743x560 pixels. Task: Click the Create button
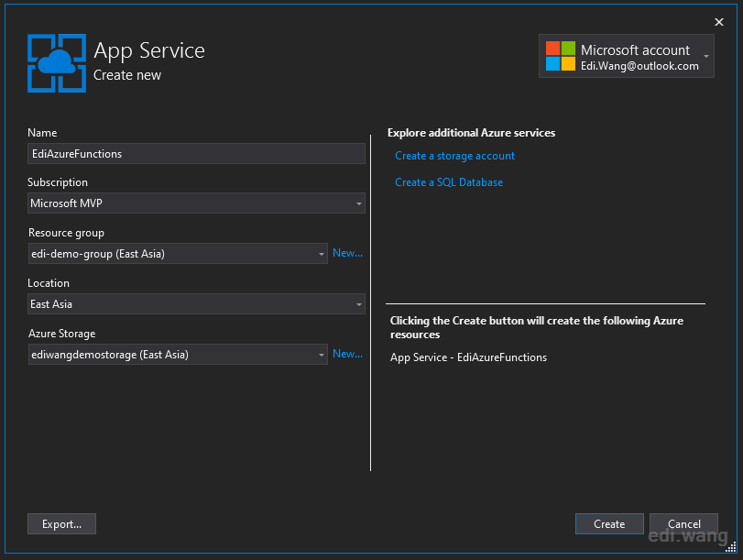coord(609,524)
